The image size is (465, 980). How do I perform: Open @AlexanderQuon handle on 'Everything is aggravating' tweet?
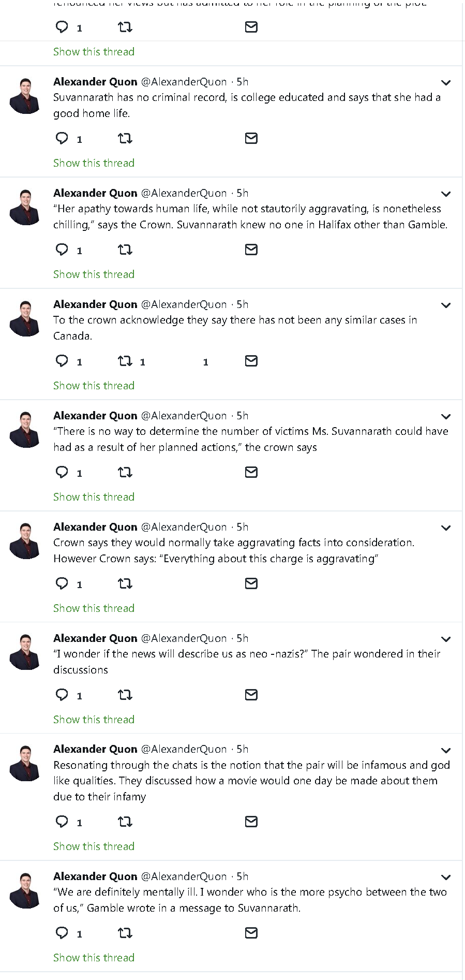pyautogui.click(x=184, y=527)
